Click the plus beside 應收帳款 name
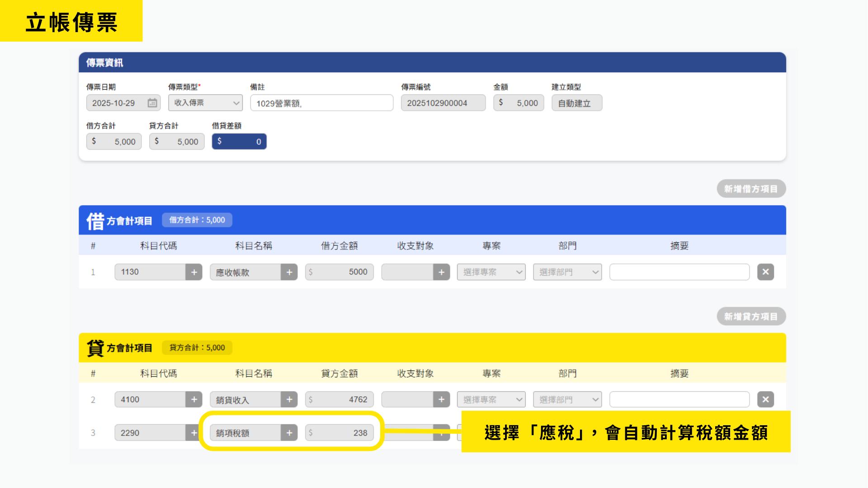The image size is (868, 488). pos(289,272)
